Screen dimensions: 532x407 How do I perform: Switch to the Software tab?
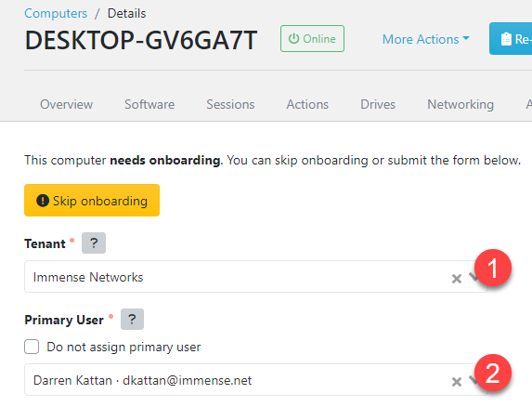point(149,104)
